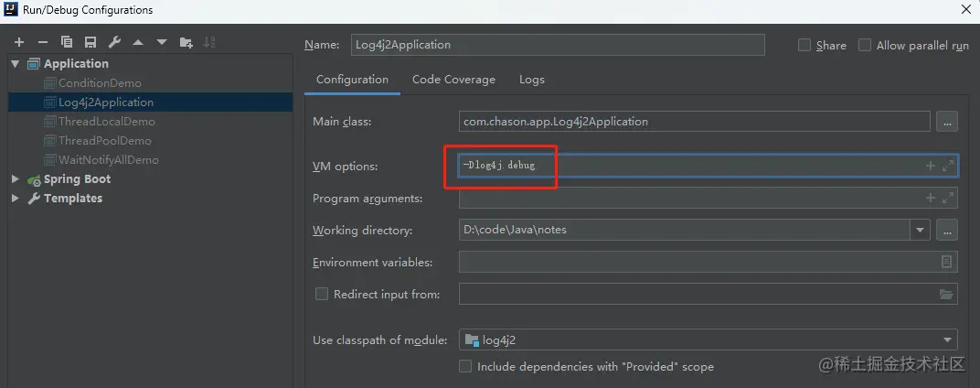This screenshot has width=980, height=388.
Task: Click the Copy Configuration icon
Action: [66, 42]
